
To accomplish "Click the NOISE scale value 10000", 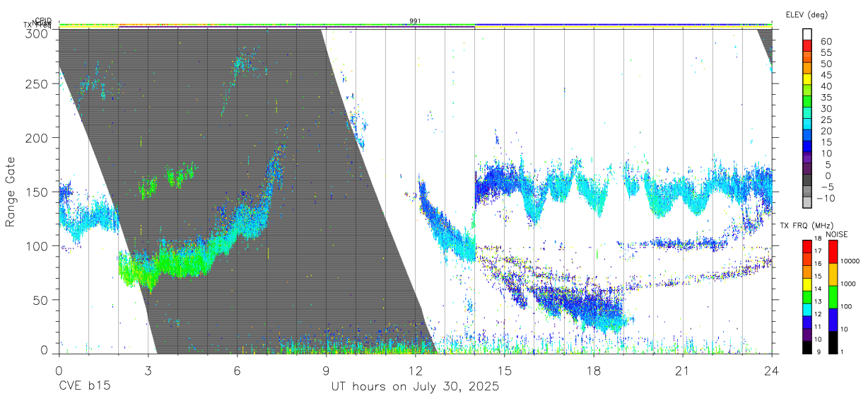I will click(x=852, y=261).
